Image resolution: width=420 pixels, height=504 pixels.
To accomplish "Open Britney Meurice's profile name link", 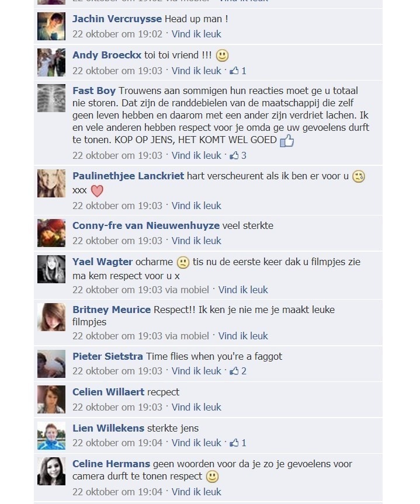I will pyautogui.click(x=111, y=310).
